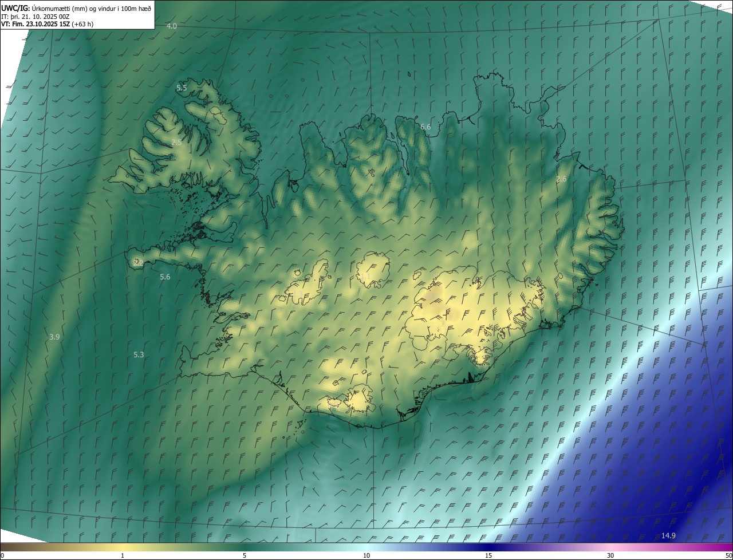
Task: Click the 15 tick on the colorbar legend
Action: coord(488,555)
